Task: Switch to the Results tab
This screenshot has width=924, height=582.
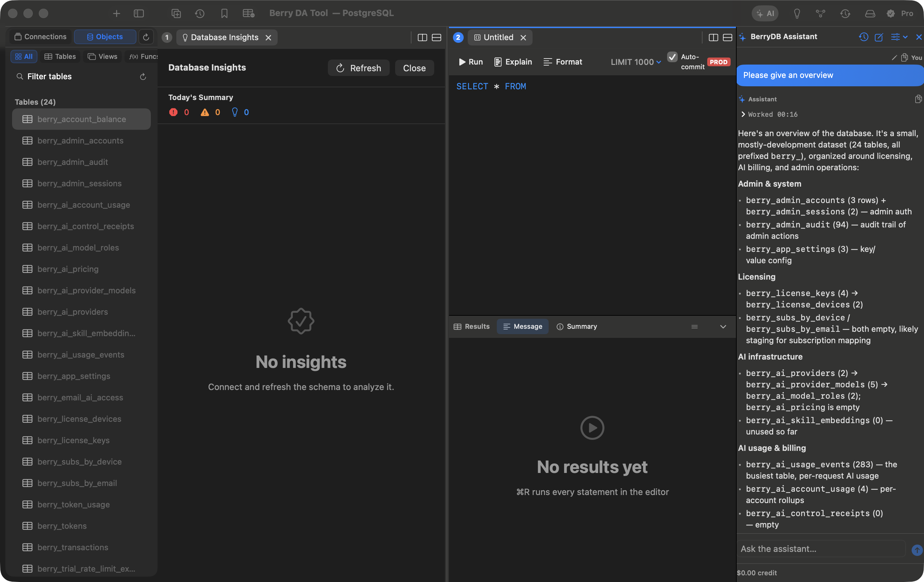Action: coord(472,326)
